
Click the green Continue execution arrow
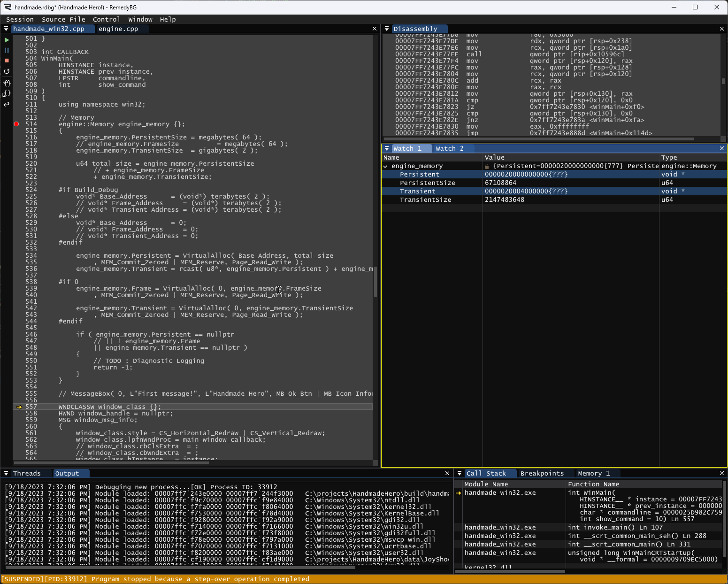(x=7, y=40)
